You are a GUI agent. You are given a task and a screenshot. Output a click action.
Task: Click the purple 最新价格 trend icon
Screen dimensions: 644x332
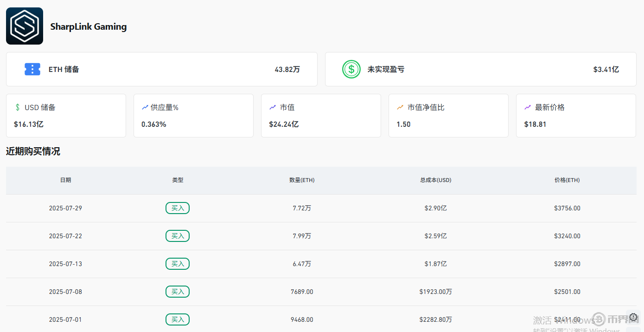[528, 107]
